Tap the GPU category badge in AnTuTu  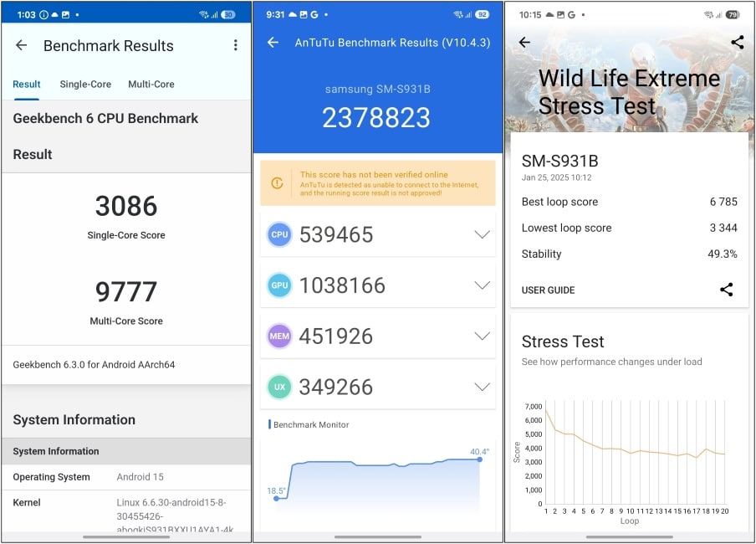tap(279, 285)
